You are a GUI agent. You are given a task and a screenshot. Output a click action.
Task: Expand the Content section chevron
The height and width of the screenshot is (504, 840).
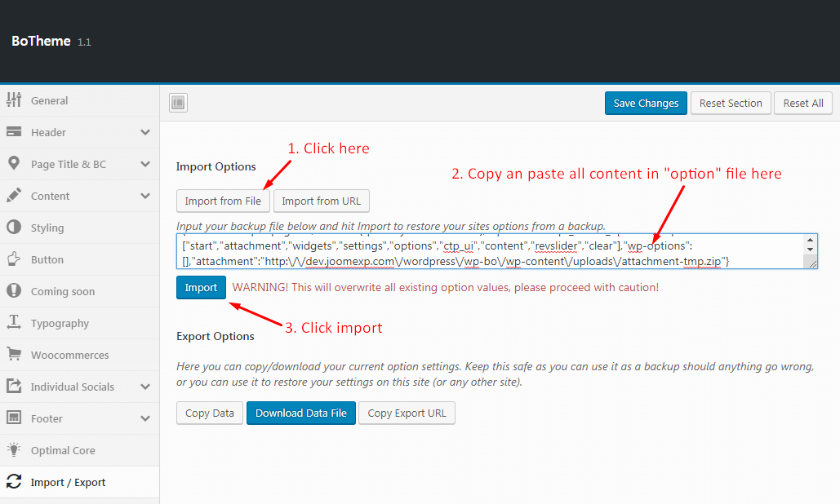coord(145,196)
